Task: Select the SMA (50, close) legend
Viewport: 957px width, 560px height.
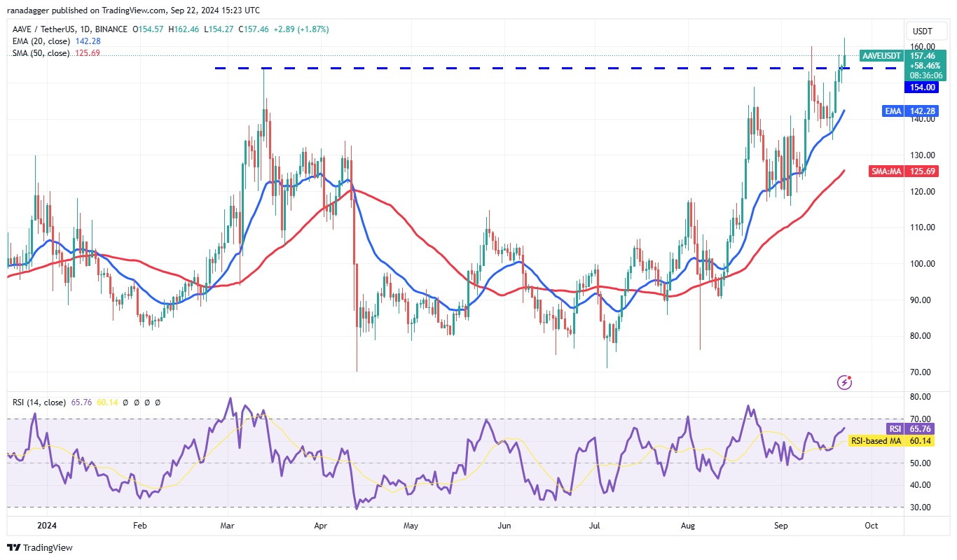Action: point(39,53)
